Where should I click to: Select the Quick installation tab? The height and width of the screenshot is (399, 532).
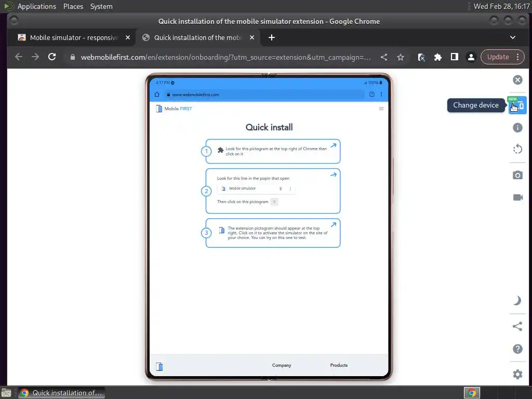click(197, 37)
